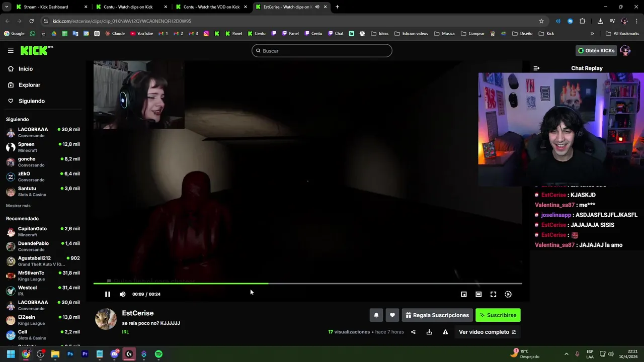Open DuendePablo recommended channel
Screen dimensions: 644x362
coord(43,246)
